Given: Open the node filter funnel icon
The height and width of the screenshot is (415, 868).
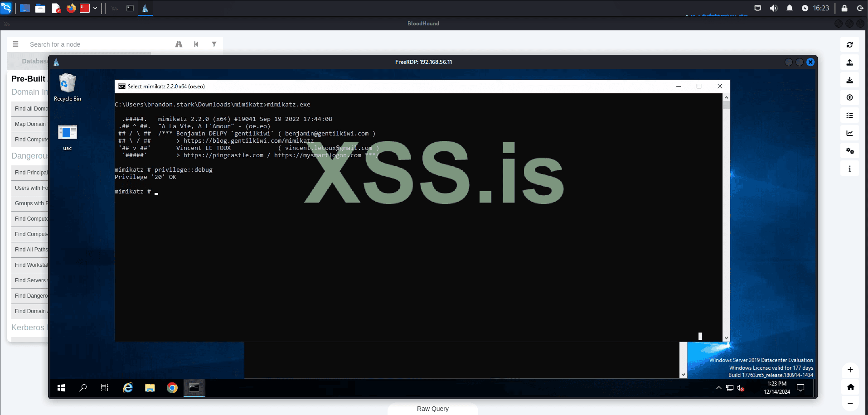Looking at the screenshot, I should coord(214,44).
